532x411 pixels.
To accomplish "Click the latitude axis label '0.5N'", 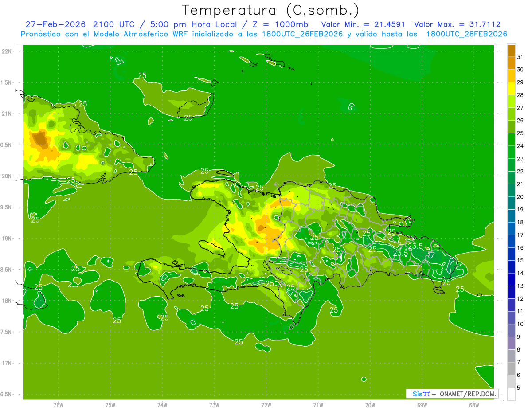I will tap(7, 145).
